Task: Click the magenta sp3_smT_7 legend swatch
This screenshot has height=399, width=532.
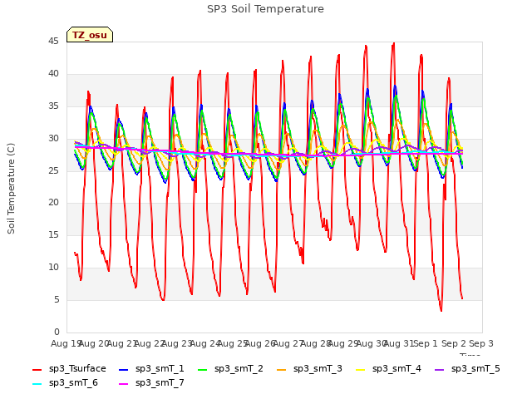Action: pyautogui.click(x=124, y=384)
